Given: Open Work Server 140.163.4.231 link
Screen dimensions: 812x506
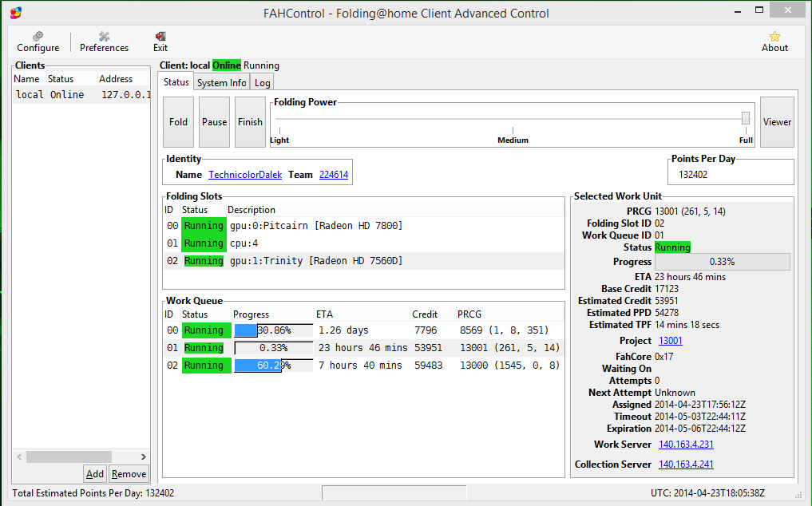Looking at the screenshot, I should (686, 444).
